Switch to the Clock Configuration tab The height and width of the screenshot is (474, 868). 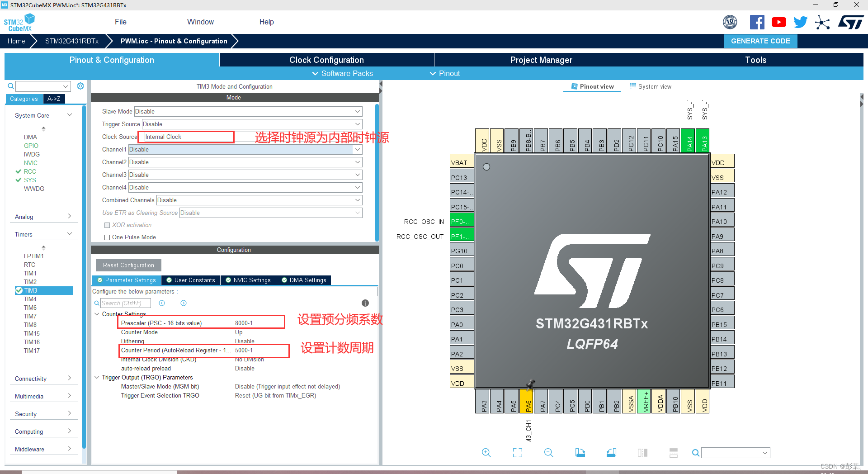point(326,60)
